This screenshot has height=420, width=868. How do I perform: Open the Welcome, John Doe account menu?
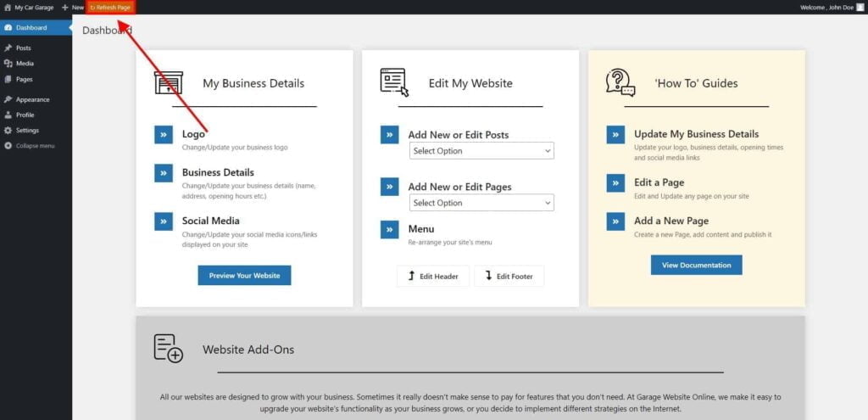point(832,8)
